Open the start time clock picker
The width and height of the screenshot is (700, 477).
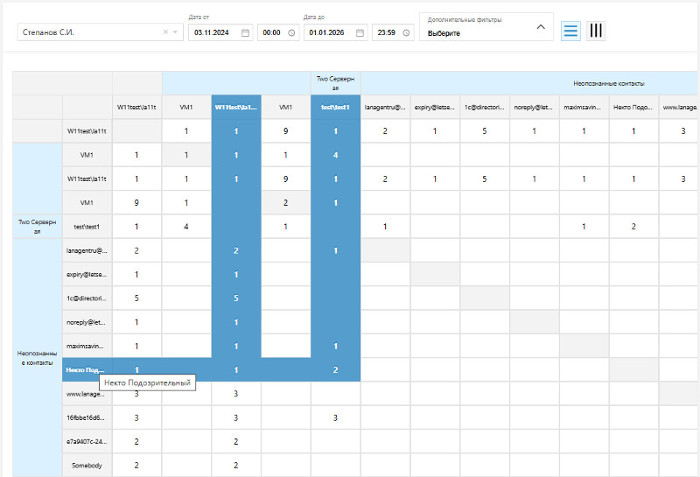coord(291,32)
